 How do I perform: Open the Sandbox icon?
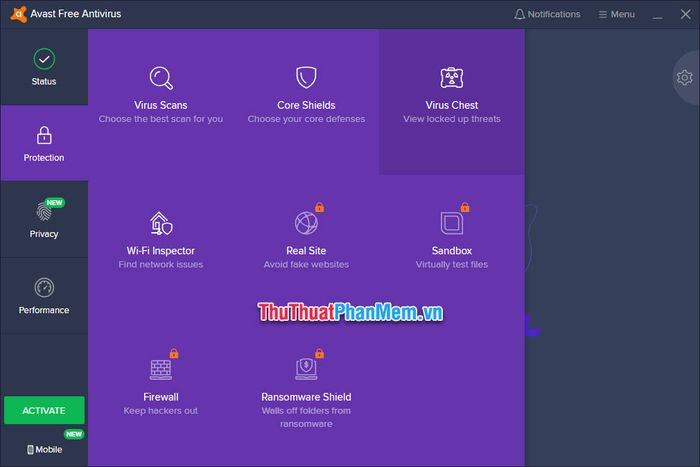pos(452,223)
